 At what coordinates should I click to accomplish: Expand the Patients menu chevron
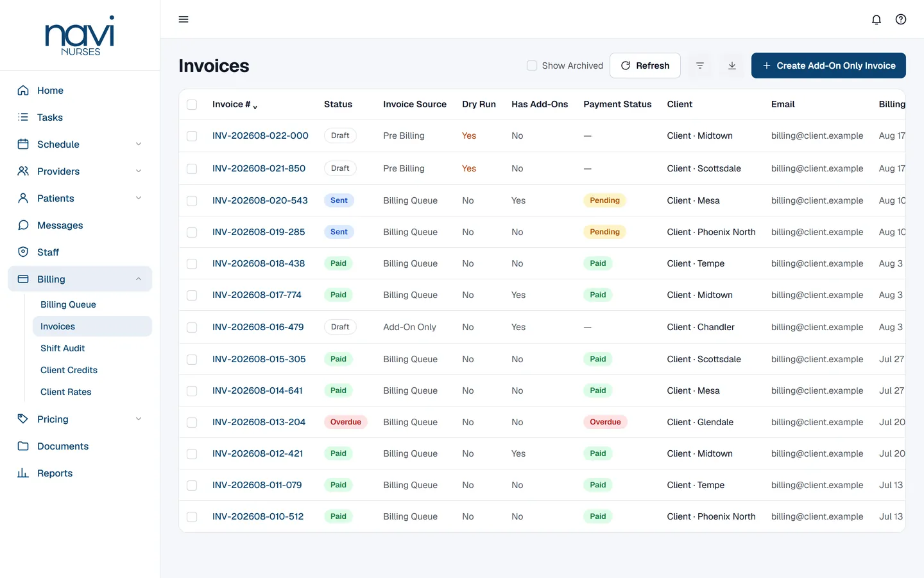[139, 198]
